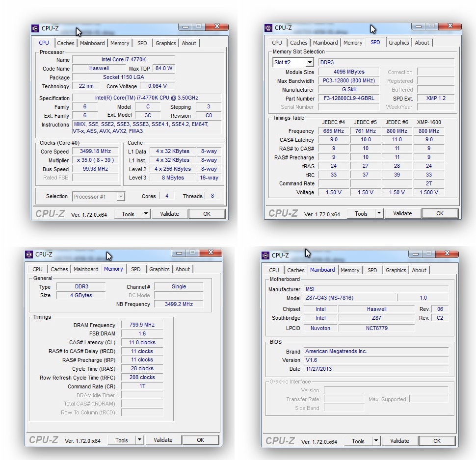Screen dimensions: 476x460
Task: Click the part number F3-12800CL9-4GBRL
Action: point(349,98)
